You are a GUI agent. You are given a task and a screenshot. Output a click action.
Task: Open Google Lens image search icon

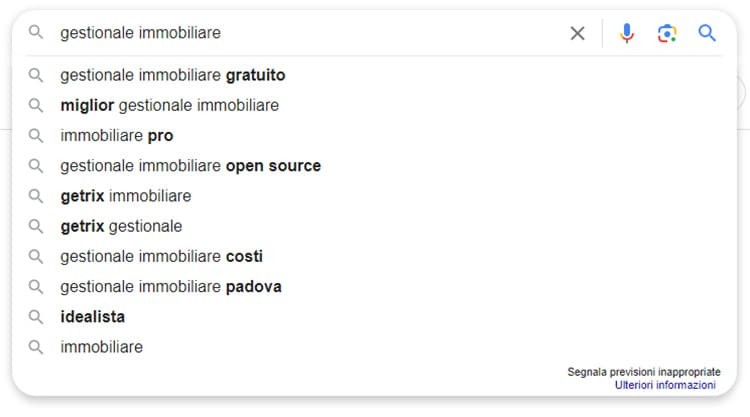pos(667,33)
